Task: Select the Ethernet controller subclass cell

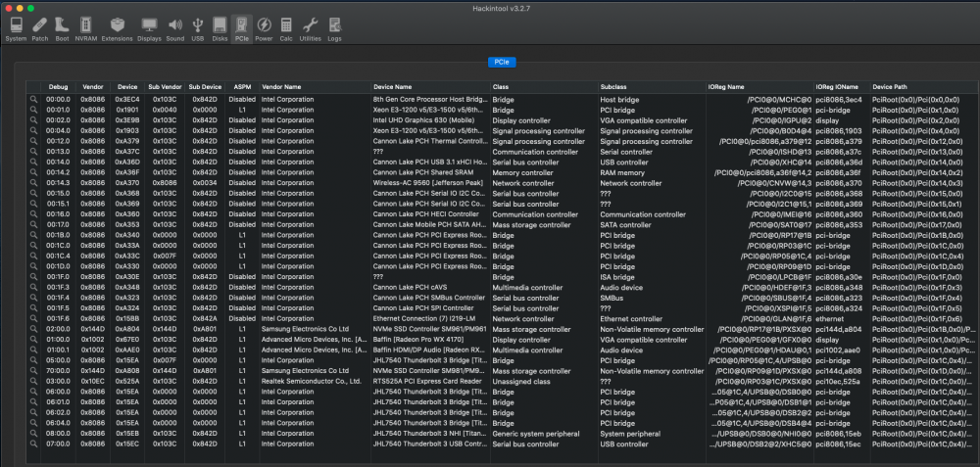Action: pyautogui.click(x=630, y=318)
